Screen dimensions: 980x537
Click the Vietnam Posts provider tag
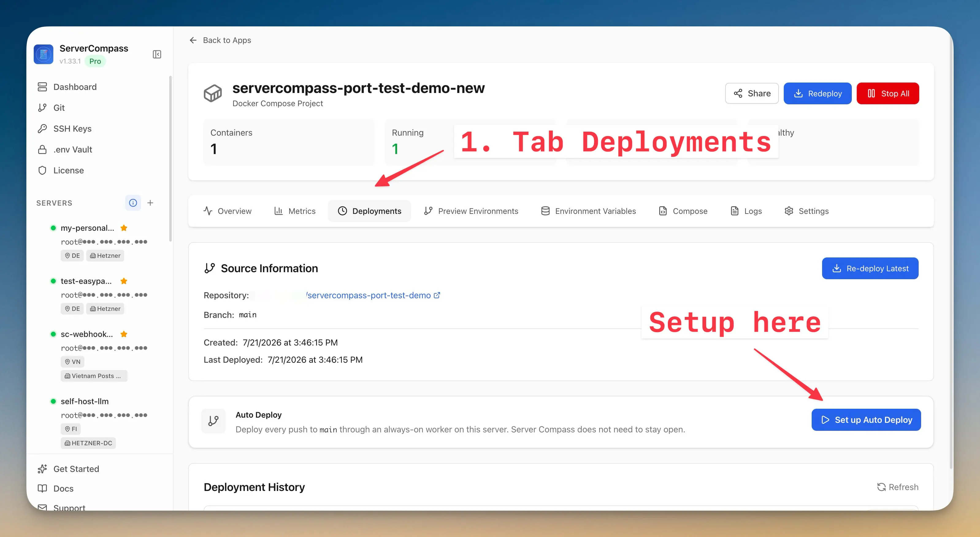pyautogui.click(x=94, y=376)
